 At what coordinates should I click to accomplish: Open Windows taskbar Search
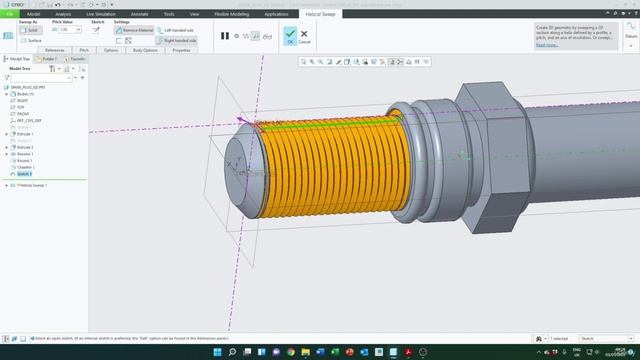coord(232,352)
